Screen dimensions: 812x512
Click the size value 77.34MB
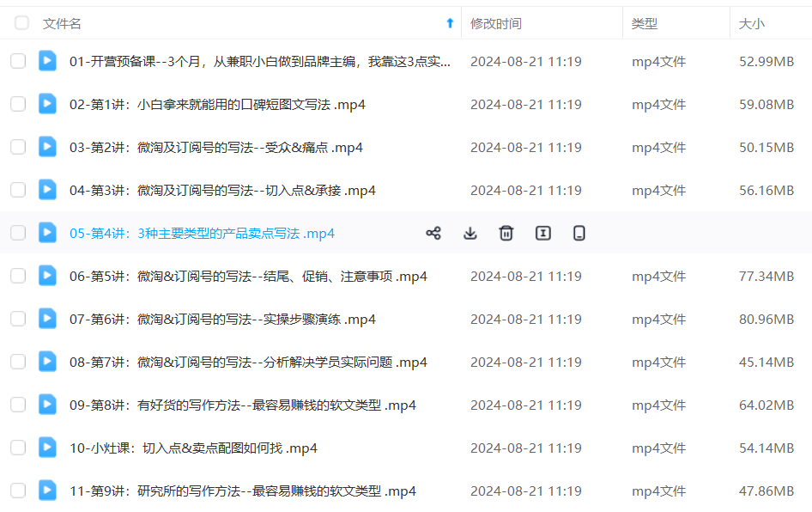(x=767, y=277)
